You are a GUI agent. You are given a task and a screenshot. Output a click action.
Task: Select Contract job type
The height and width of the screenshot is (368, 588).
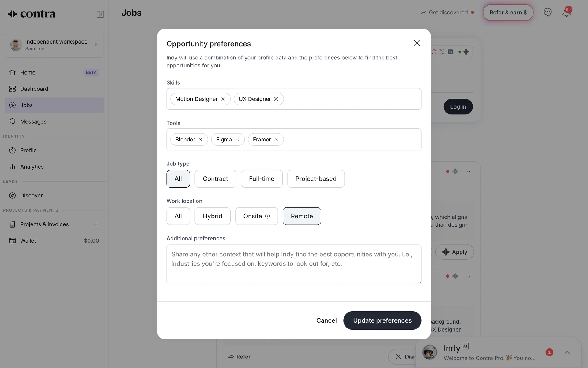(215, 179)
